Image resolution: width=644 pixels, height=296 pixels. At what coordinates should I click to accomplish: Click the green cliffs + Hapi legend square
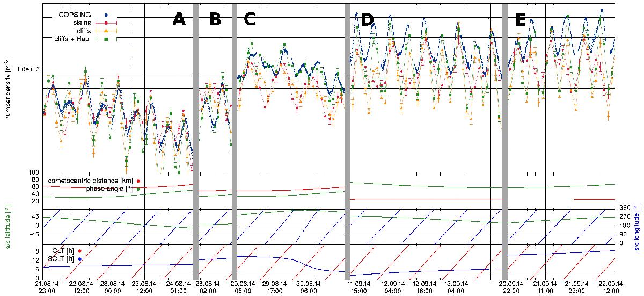pos(106,39)
